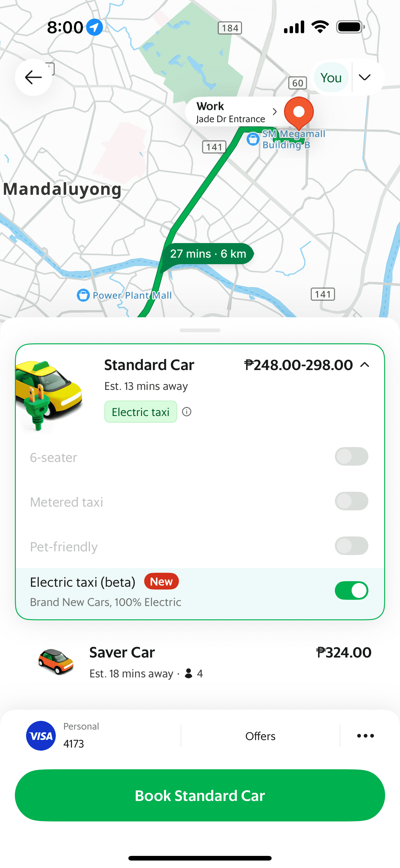Open the Offers section
400x868 pixels.
[x=260, y=736]
